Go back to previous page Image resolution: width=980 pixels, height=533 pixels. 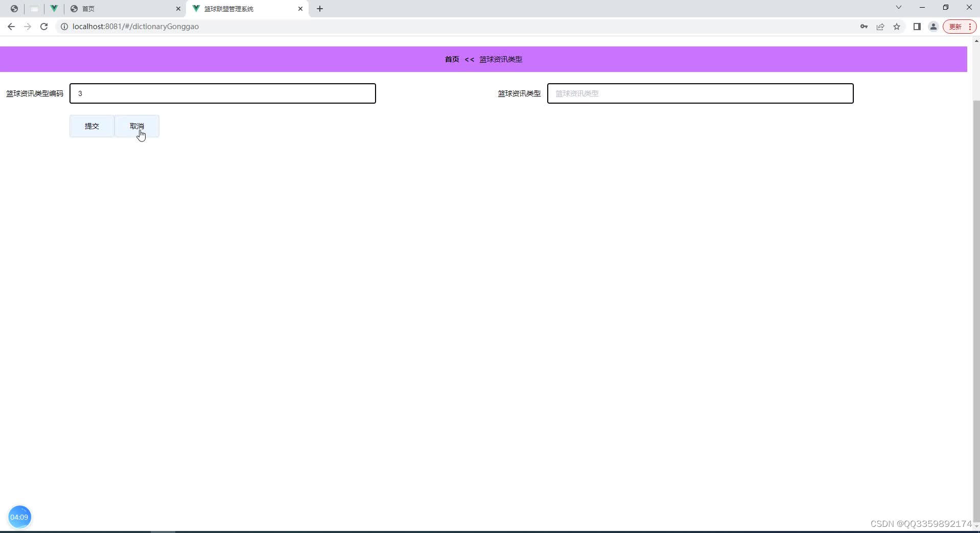[11, 27]
